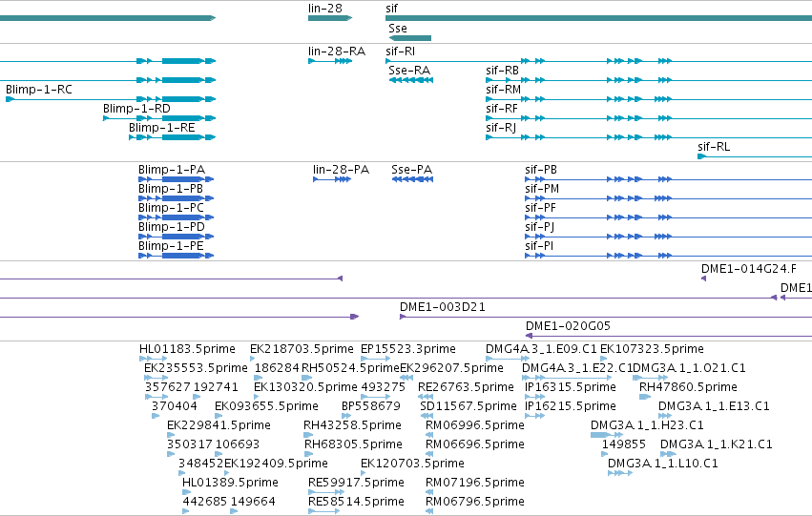
Task: Select the DMG3A1_1.K21.C1 label
Action: pyautogui.click(x=717, y=445)
